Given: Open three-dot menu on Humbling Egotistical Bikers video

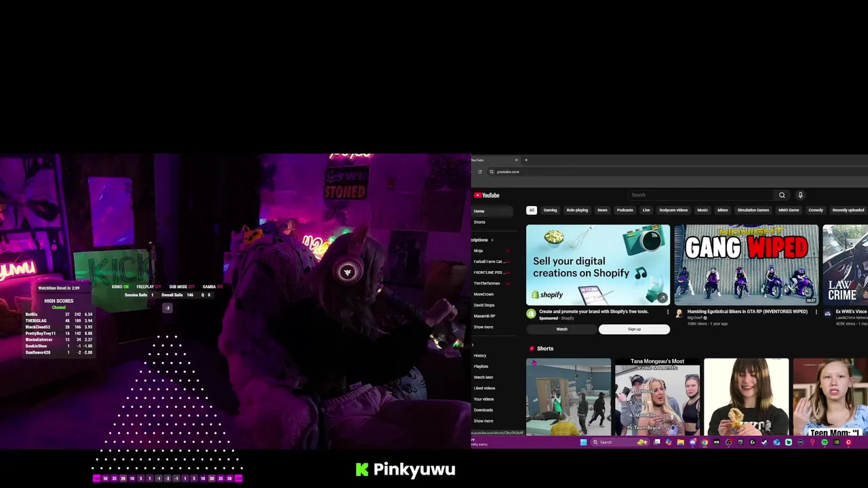Looking at the screenshot, I should 816,312.
